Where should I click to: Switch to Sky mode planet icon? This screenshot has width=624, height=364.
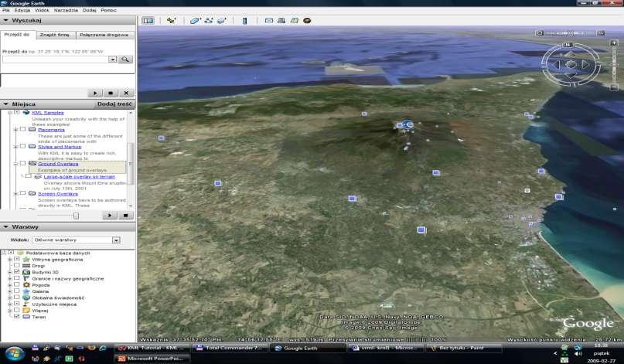coord(307,20)
